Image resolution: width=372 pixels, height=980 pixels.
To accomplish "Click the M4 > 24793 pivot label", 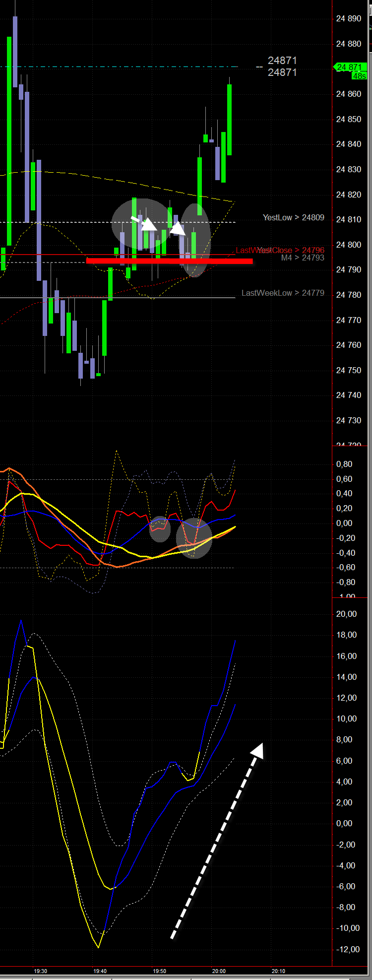I will click(303, 258).
